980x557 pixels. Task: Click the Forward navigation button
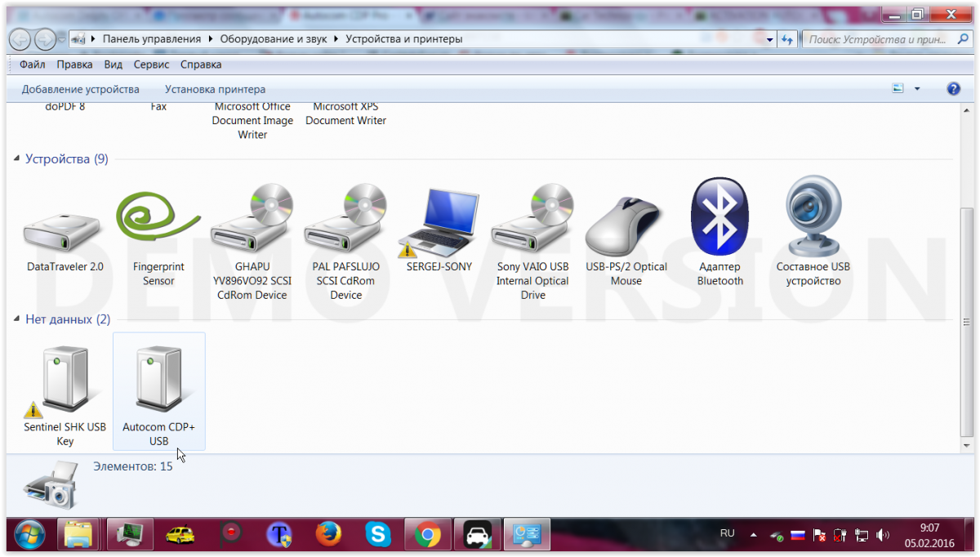tap(45, 39)
